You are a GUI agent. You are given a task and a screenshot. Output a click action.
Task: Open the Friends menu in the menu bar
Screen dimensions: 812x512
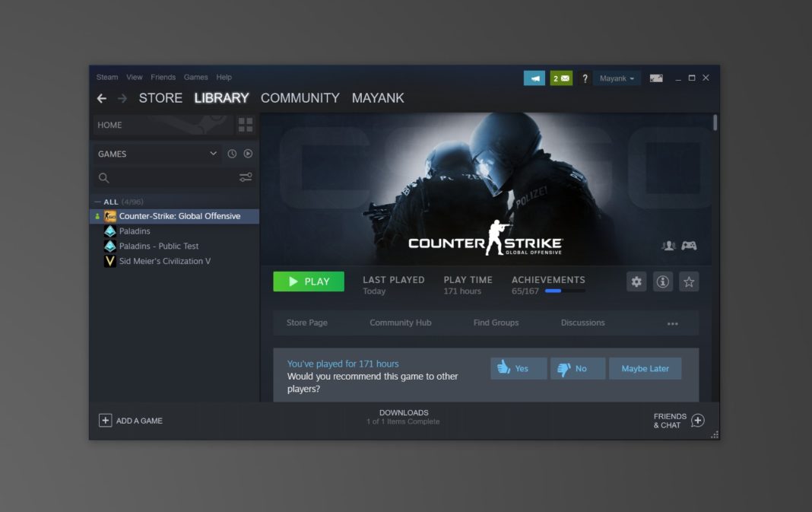pos(163,77)
